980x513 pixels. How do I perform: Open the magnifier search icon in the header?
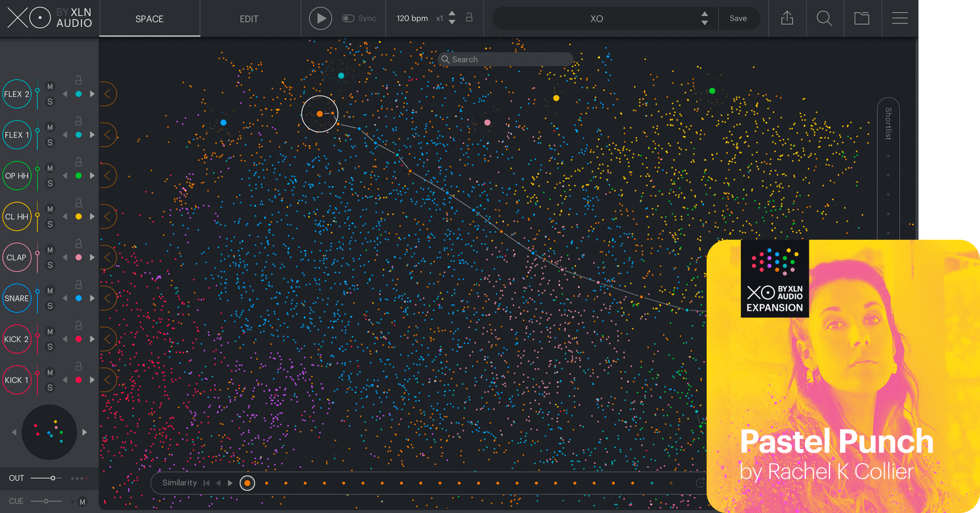point(824,18)
